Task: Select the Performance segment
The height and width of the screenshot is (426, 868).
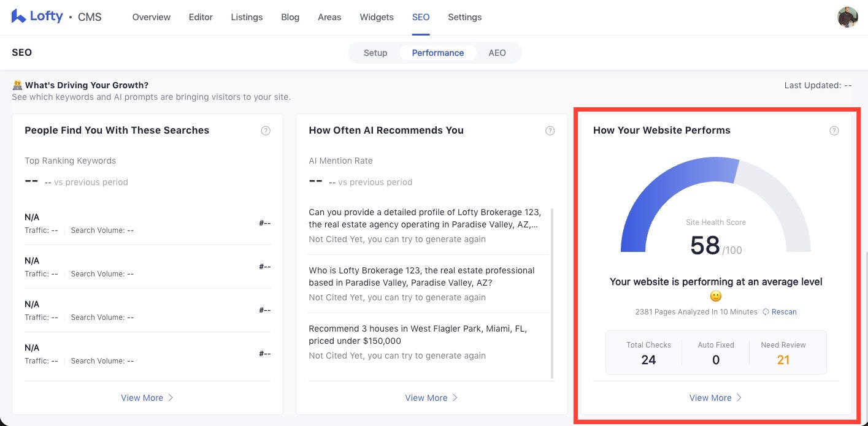Action: (437, 53)
